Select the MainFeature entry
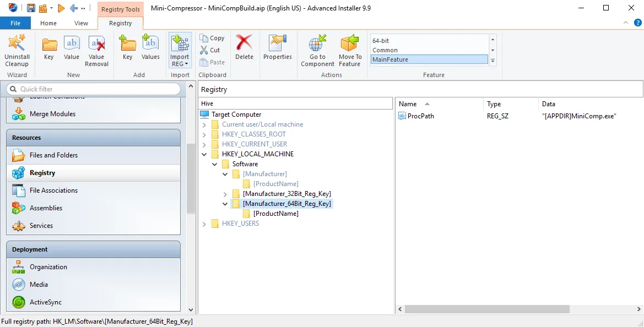 click(x=429, y=59)
